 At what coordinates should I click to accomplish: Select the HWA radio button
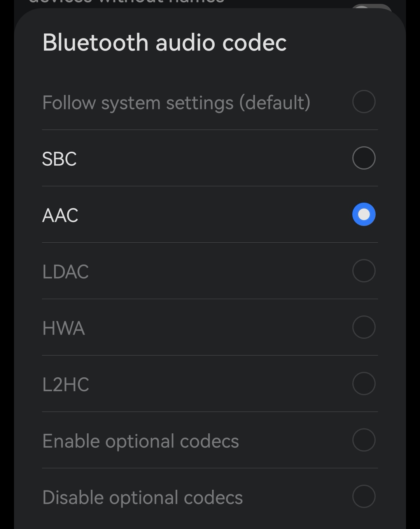click(x=364, y=327)
